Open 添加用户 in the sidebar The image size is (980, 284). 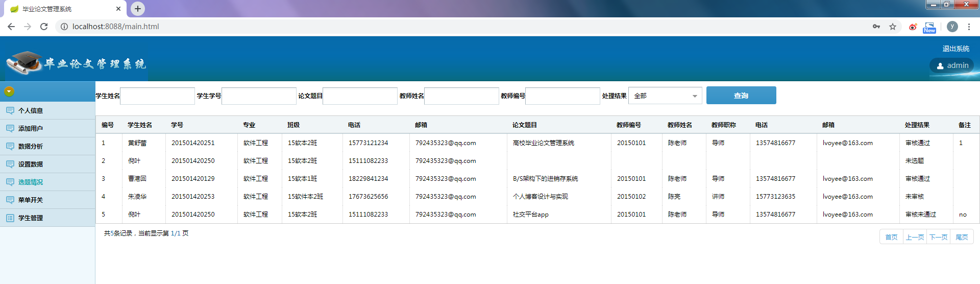47,128
